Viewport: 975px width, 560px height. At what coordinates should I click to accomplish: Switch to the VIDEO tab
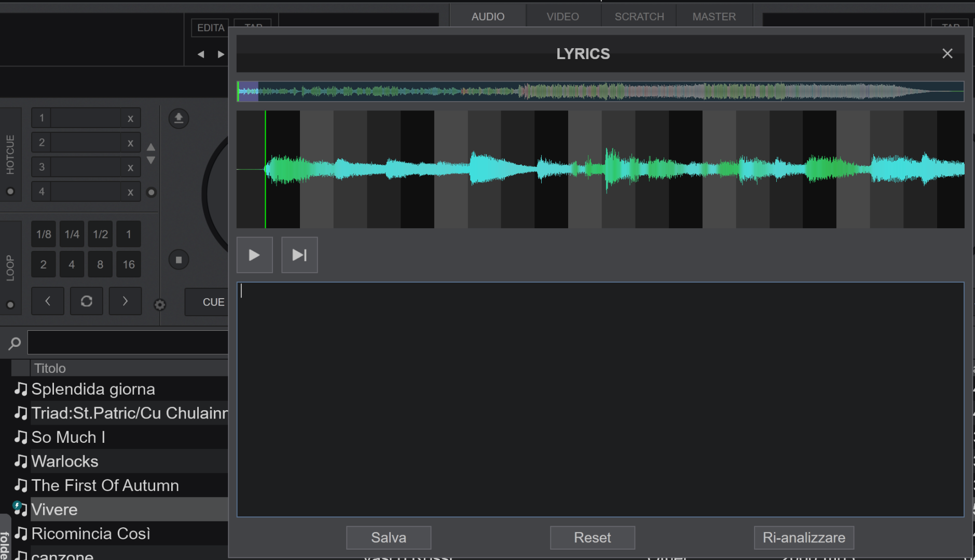[562, 17]
